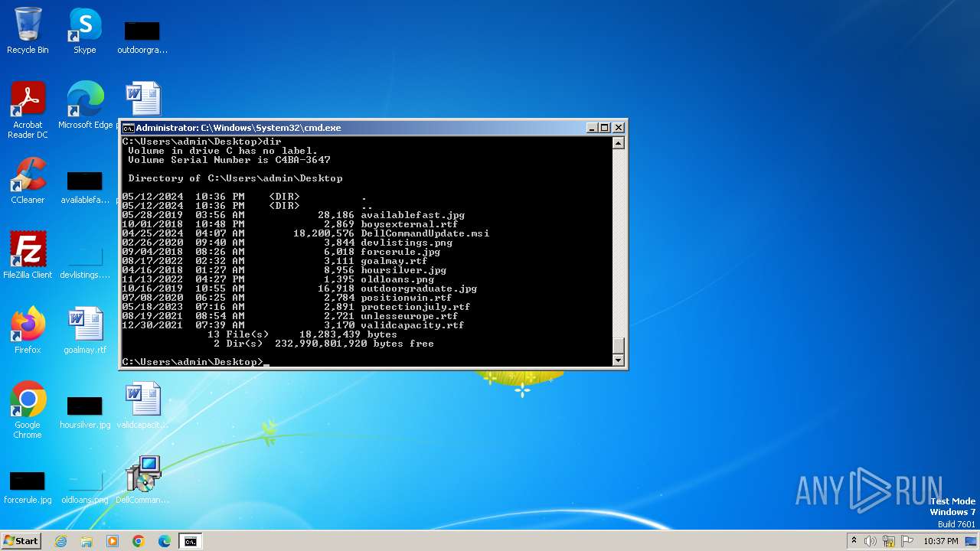980x551 pixels.
Task: Open Chrome from the taskbar
Action: (139, 541)
